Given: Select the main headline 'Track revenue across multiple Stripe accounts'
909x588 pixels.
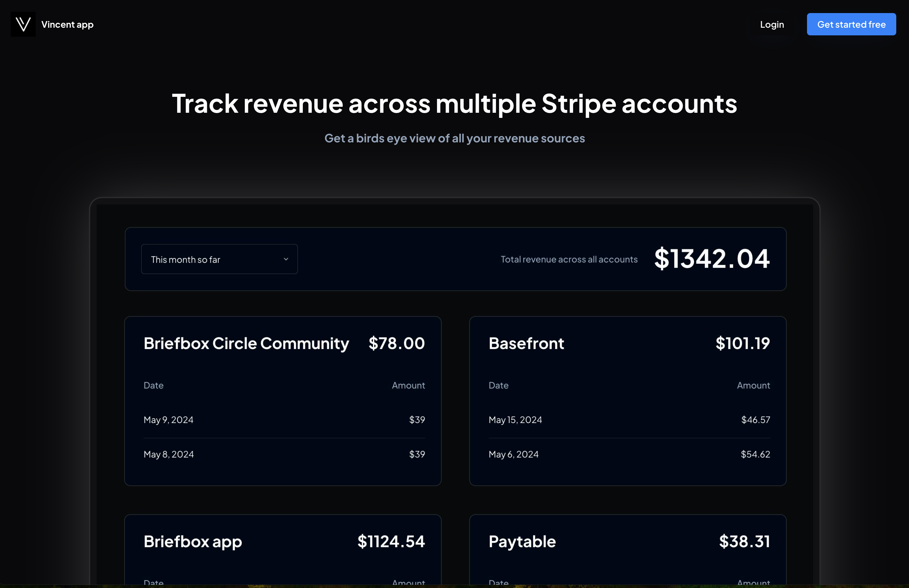Looking at the screenshot, I should pos(455,104).
